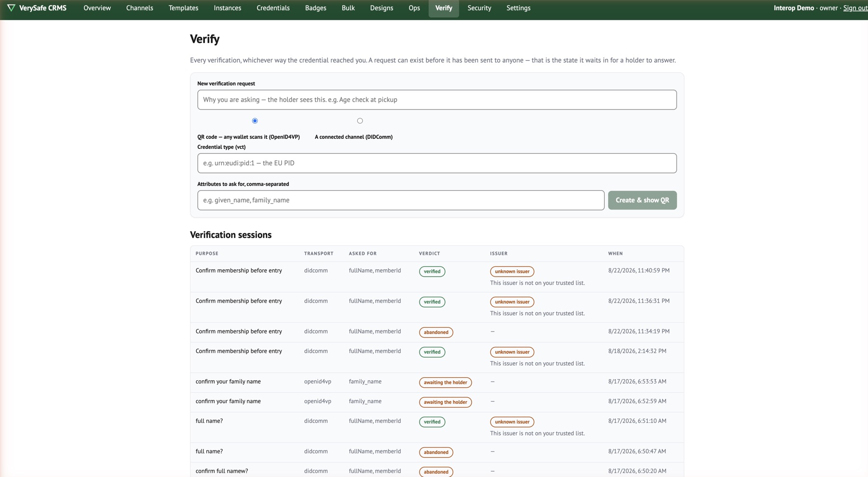Click awaiting the holder badge at 6:52:59 AM

point(445,402)
